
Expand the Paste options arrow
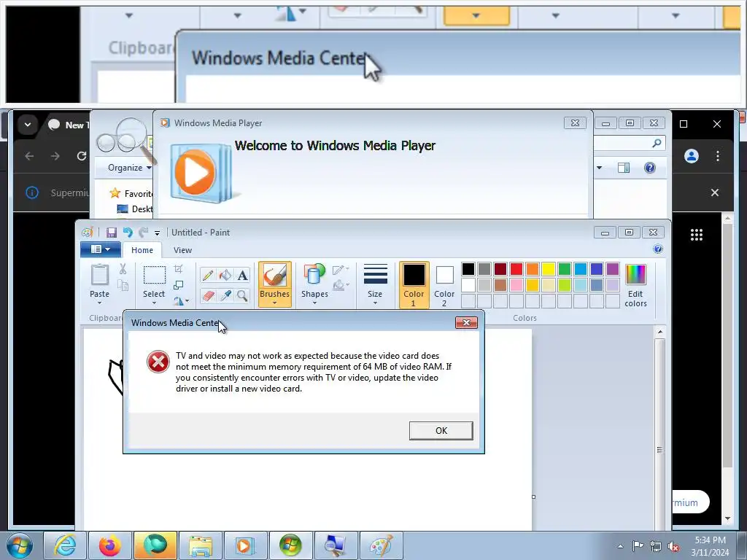[x=99, y=303]
